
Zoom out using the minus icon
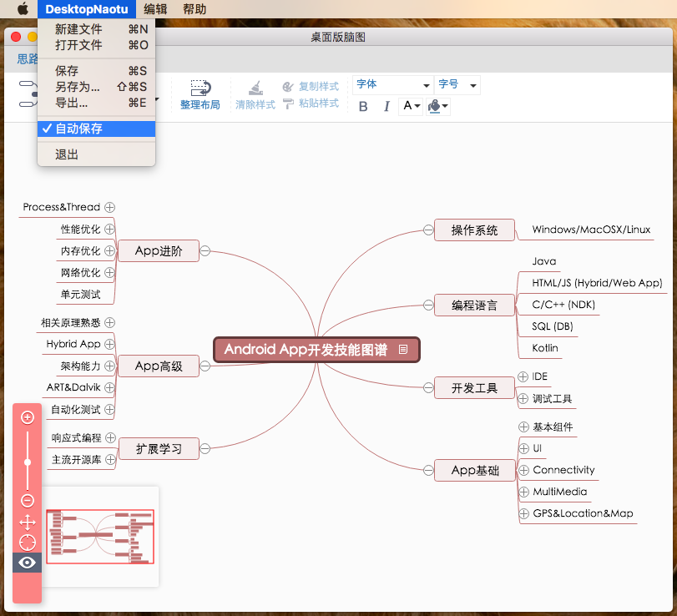(28, 500)
